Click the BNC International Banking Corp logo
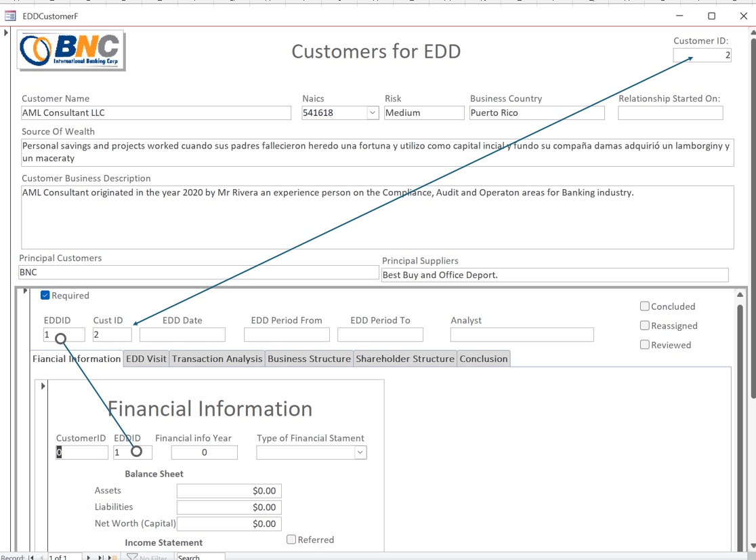756x560 pixels. tap(70, 50)
